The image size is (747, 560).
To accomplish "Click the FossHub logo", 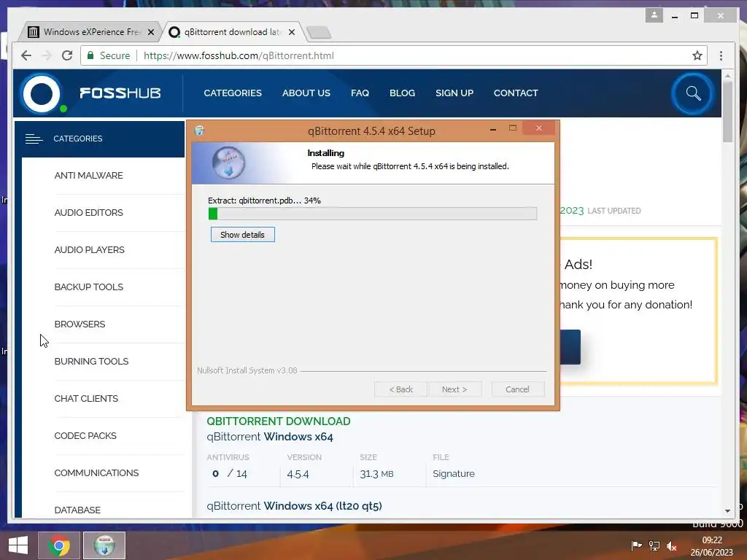I will pyautogui.click(x=92, y=93).
